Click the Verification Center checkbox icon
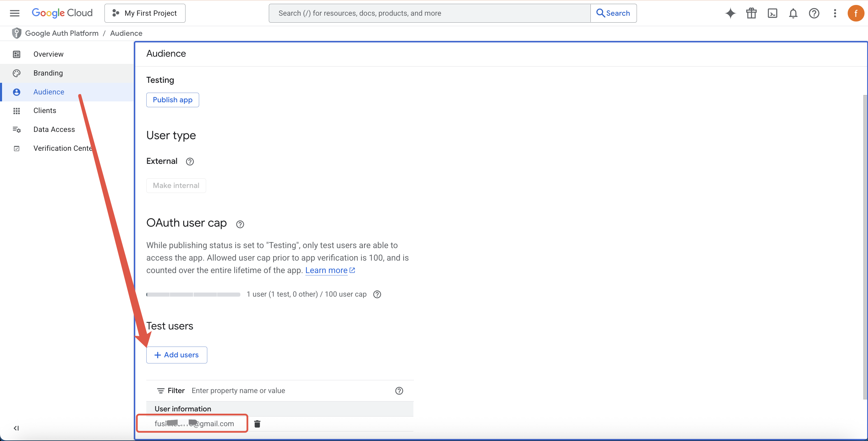 click(17, 148)
